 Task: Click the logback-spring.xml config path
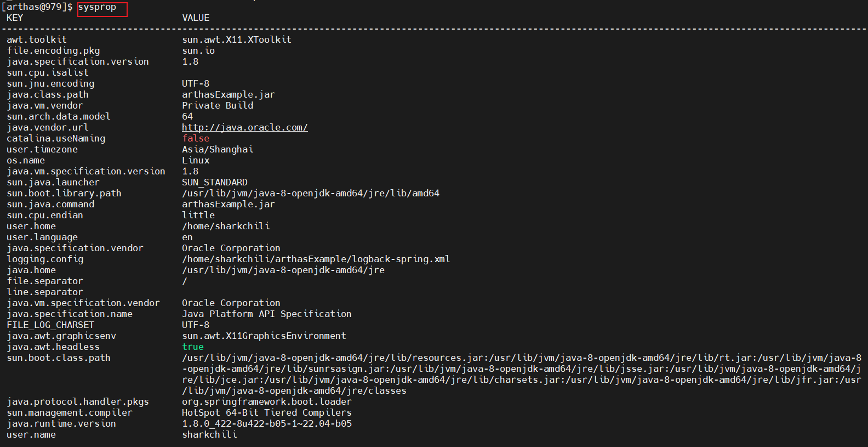316,259
